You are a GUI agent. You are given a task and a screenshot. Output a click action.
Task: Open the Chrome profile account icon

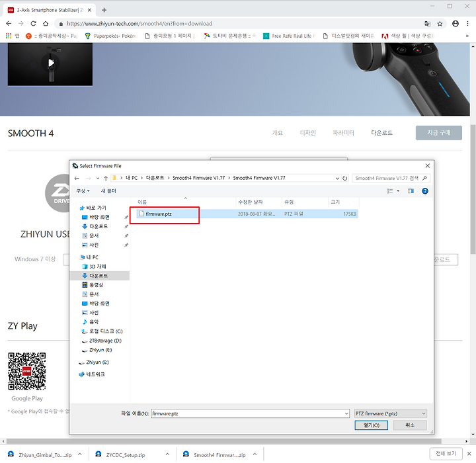[456, 24]
